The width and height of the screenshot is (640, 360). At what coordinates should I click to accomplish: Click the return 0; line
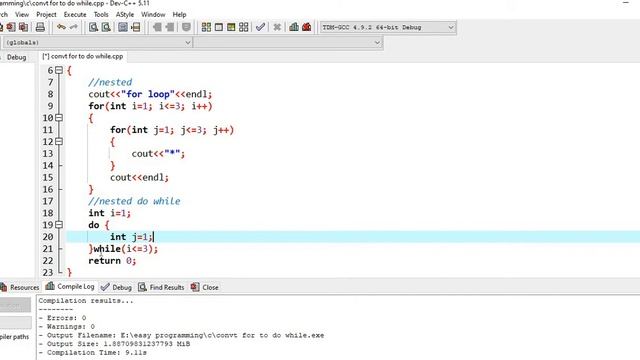(x=112, y=260)
